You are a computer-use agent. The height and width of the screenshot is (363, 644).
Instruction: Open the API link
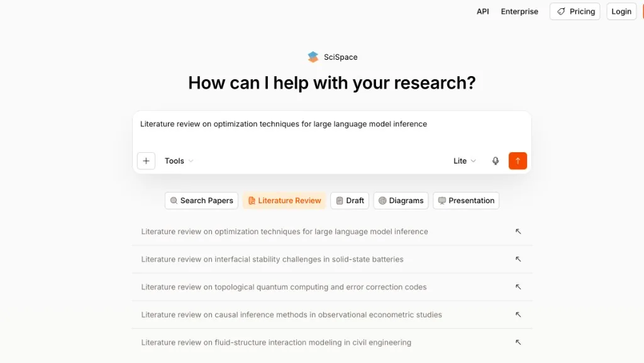pyautogui.click(x=482, y=11)
